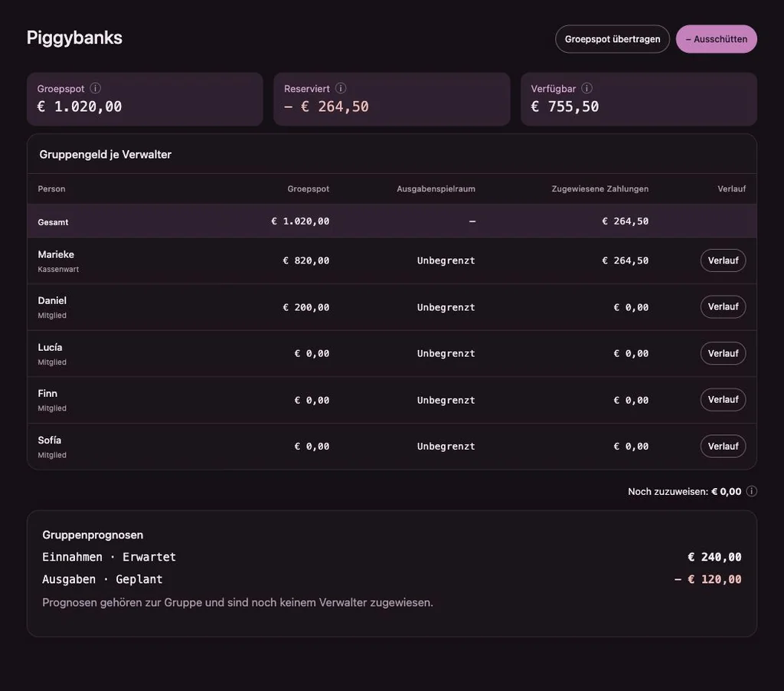Open Verlauf for Marieke
This screenshot has width=784, height=691.
(723, 260)
